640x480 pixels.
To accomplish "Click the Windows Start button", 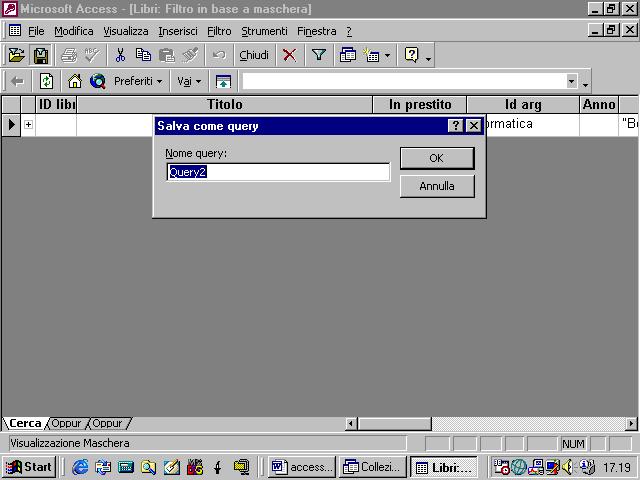I will click(29, 467).
